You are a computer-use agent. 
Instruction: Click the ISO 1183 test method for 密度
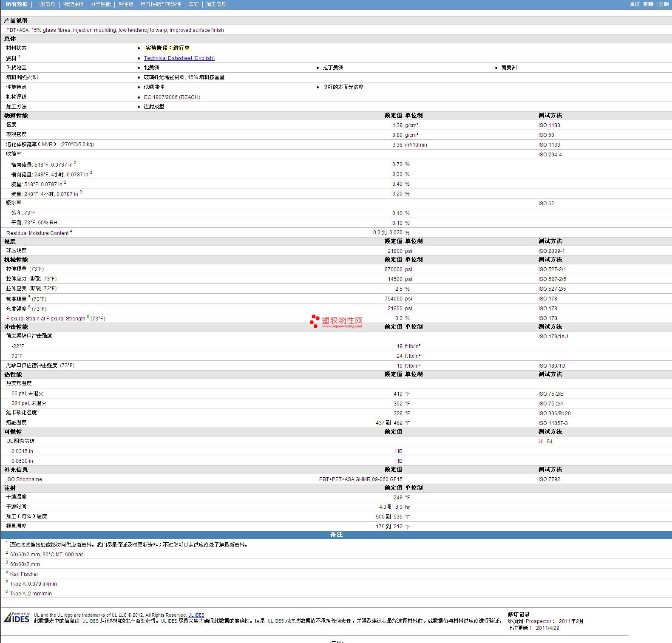click(549, 125)
